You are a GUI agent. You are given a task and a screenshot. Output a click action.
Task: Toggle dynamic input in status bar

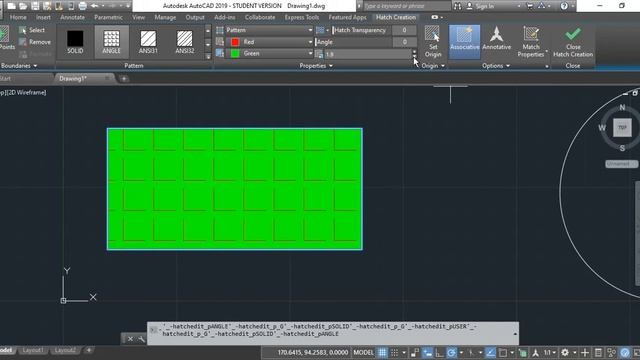(x=427, y=353)
